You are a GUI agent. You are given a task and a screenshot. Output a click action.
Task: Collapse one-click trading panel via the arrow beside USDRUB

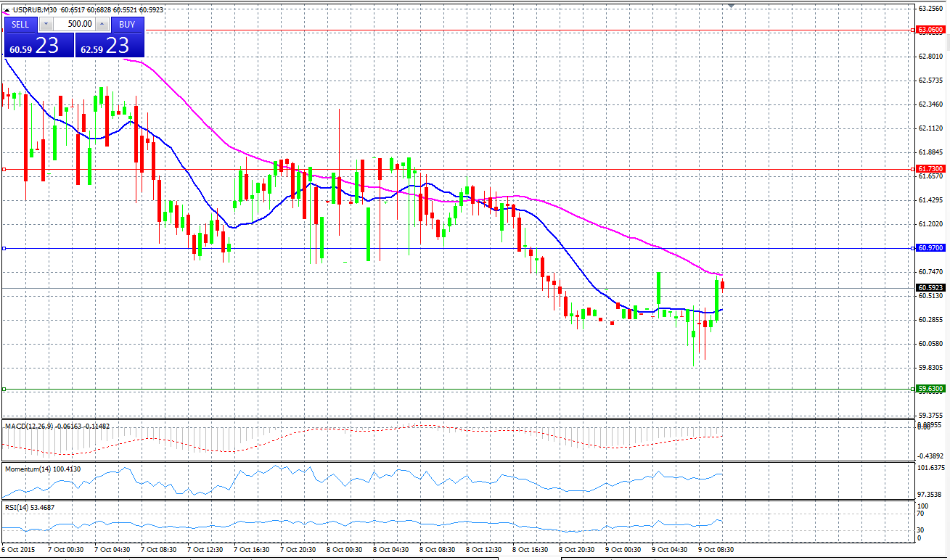coord(7,10)
